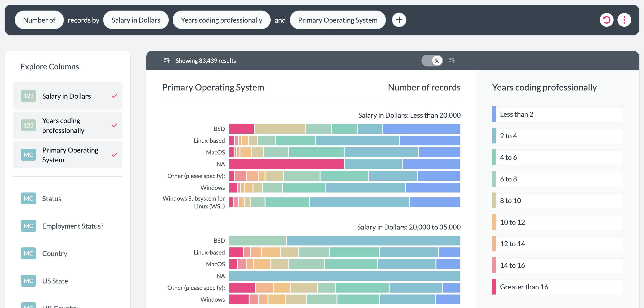Uncheck the Years coding professionally column
Viewport: 644px width, 308px height.
(114, 125)
